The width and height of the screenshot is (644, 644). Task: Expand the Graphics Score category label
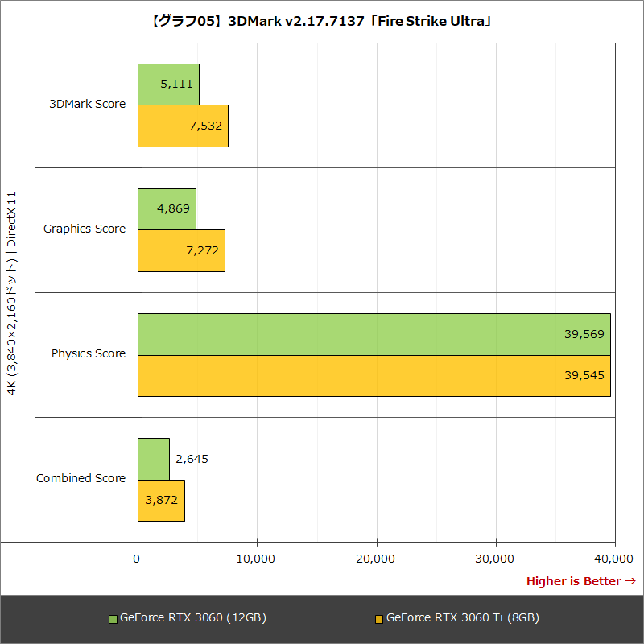(x=86, y=229)
